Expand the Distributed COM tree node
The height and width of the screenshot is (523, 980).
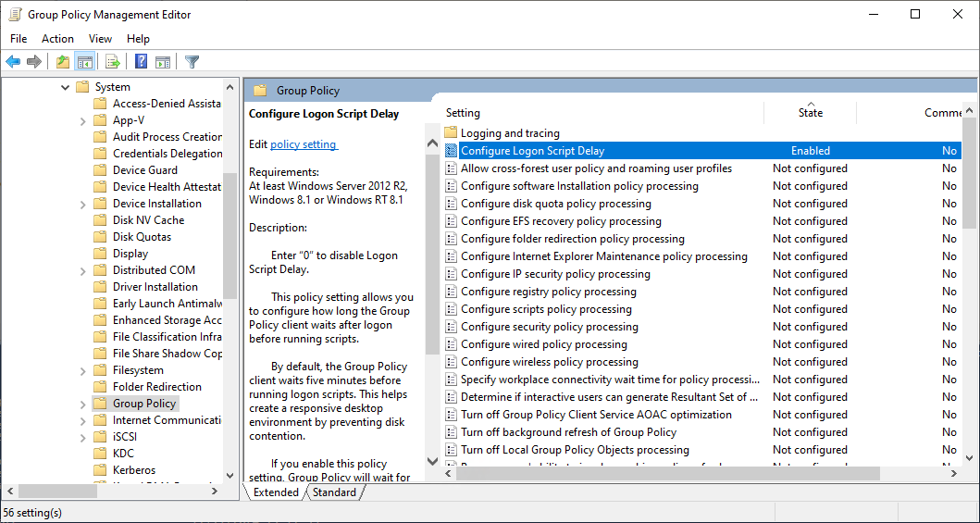pos(83,270)
